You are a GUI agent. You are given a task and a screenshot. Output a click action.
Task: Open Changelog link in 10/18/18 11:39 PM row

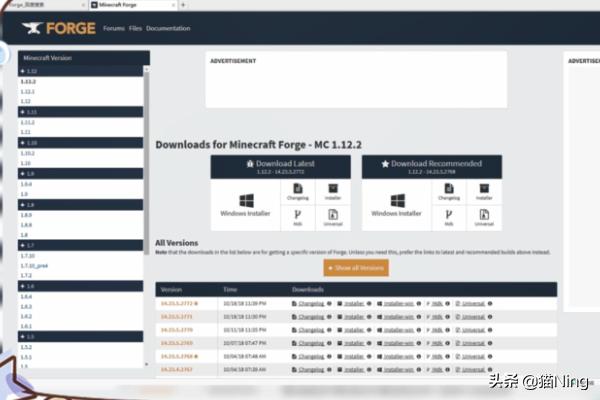311,304
